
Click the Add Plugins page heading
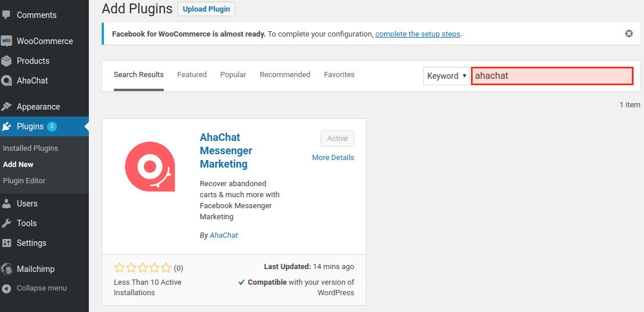point(137,9)
